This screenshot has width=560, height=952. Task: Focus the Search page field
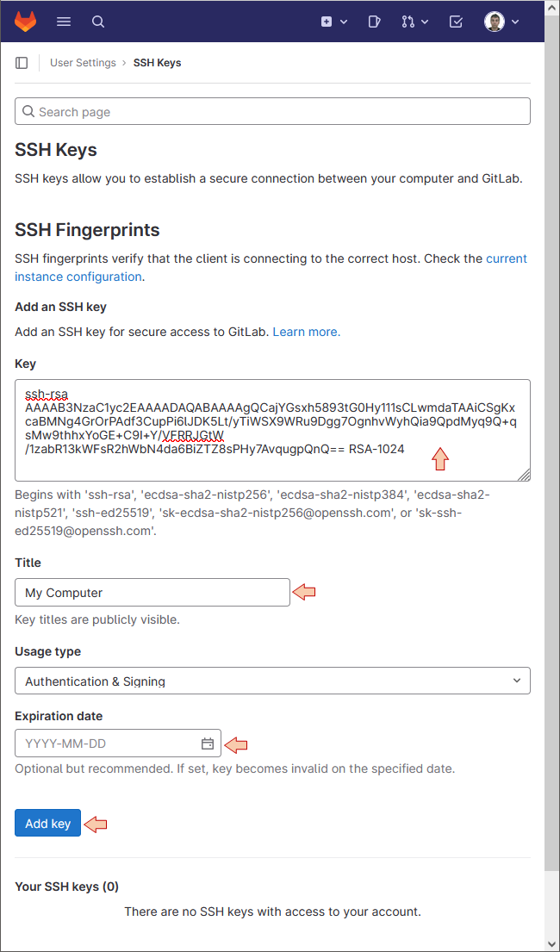[273, 112]
